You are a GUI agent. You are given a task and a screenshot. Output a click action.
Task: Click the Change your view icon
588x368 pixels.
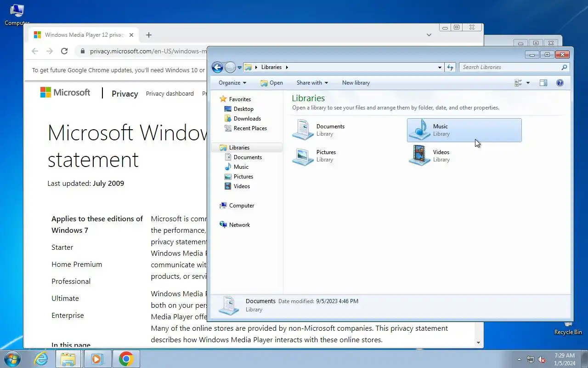coord(518,83)
